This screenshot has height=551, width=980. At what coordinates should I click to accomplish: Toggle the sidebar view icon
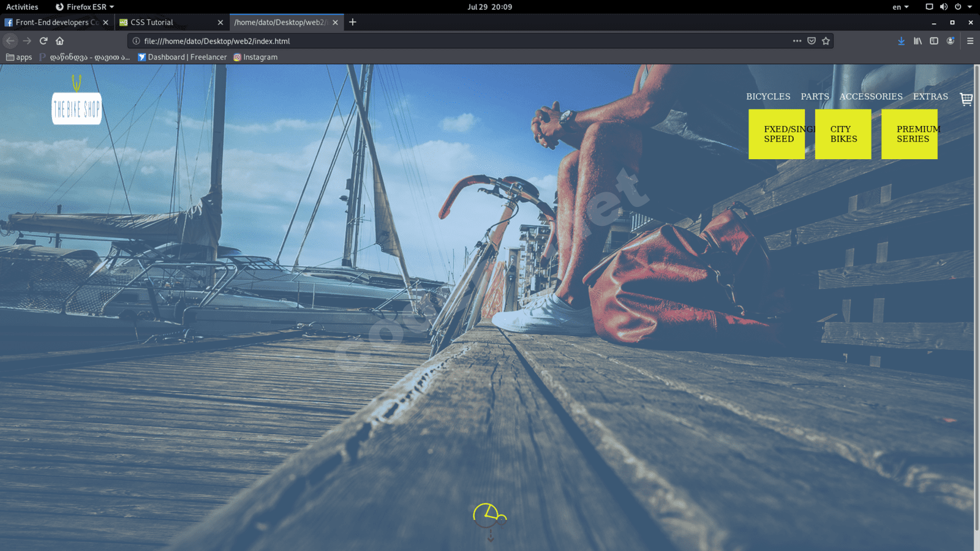click(933, 41)
